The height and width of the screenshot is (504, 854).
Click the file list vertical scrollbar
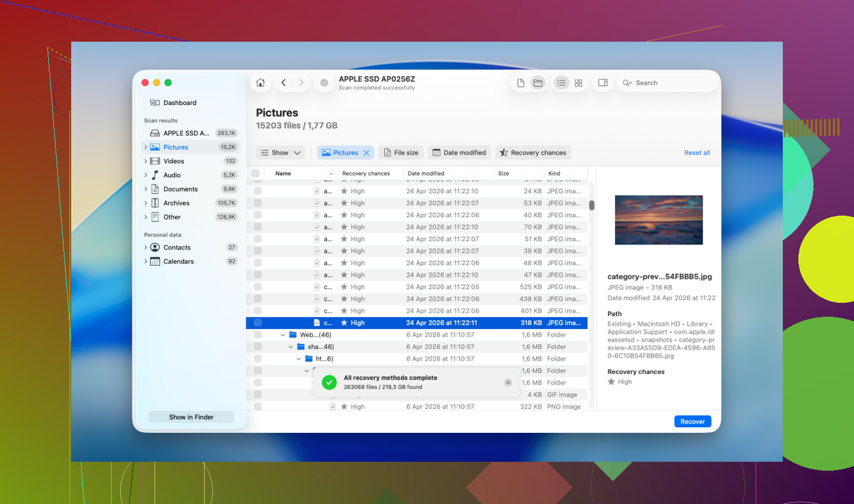(592, 205)
